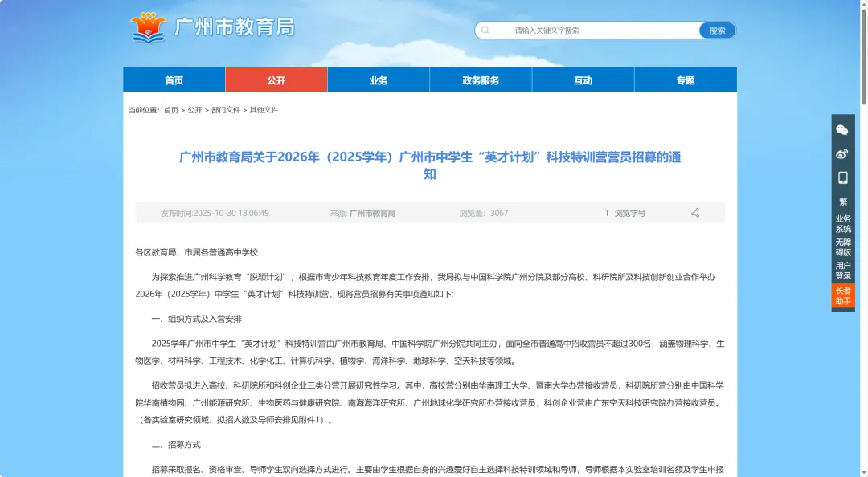Open the 政务服务 navigation menu
868x477 pixels.
(481, 79)
